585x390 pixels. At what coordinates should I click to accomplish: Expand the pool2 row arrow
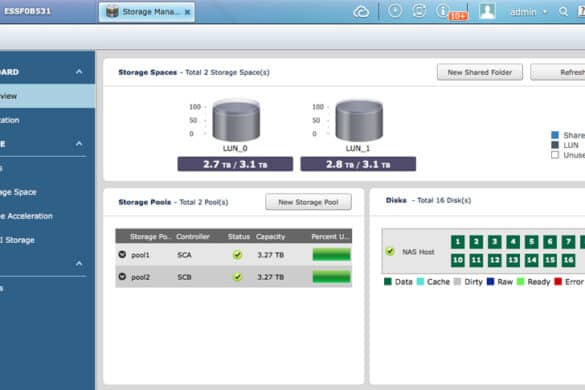click(122, 277)
